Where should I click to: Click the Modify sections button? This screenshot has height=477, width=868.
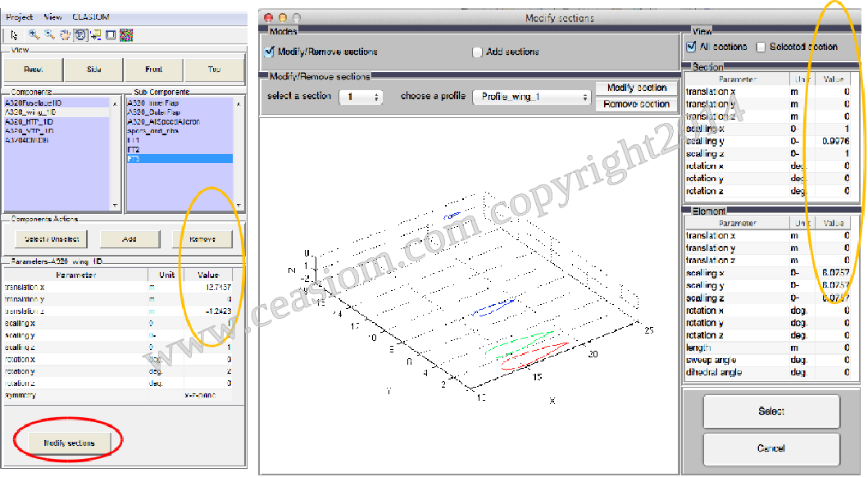click(x=69, y=443)
